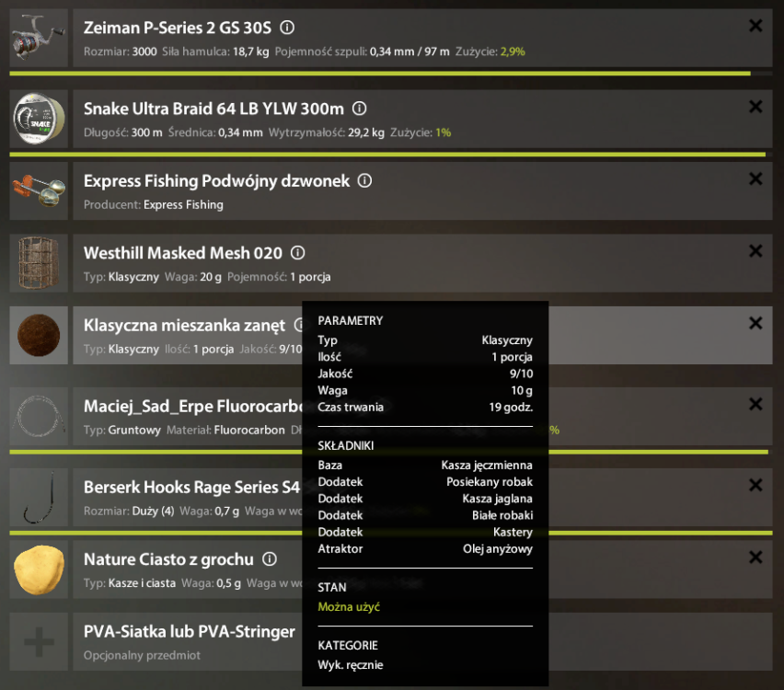Click 'Producent: Express Fishing' text

pyautogui.click(x=154, y=204)
